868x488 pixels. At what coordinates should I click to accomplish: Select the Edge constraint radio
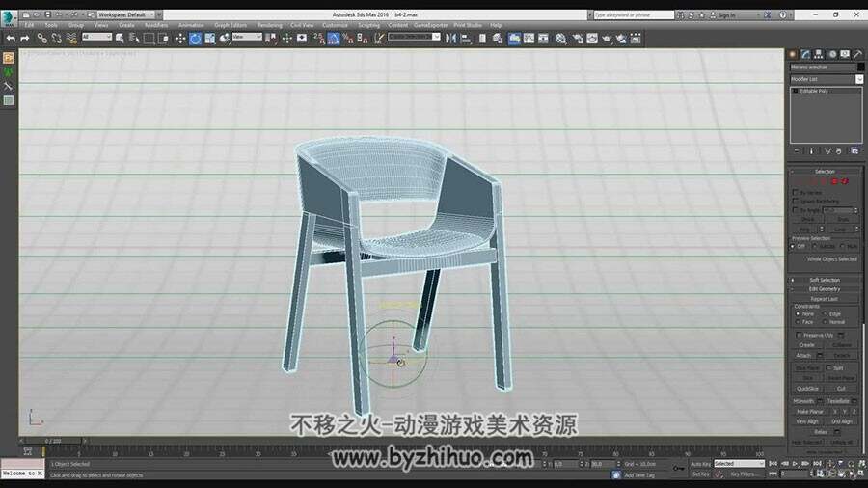click(825, 313)
